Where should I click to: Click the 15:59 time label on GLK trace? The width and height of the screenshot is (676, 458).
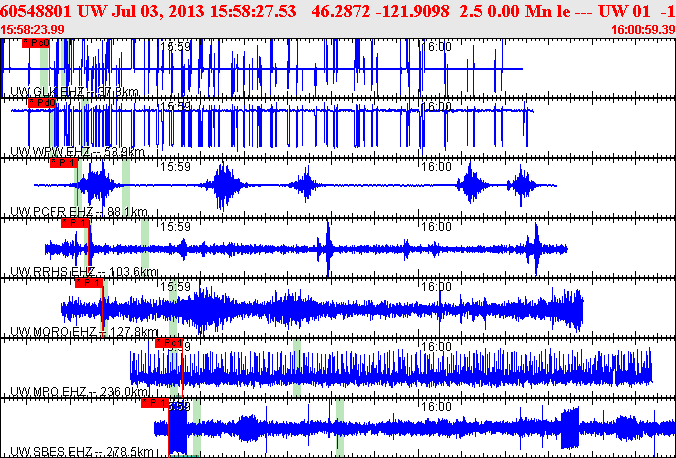point(175,47)
